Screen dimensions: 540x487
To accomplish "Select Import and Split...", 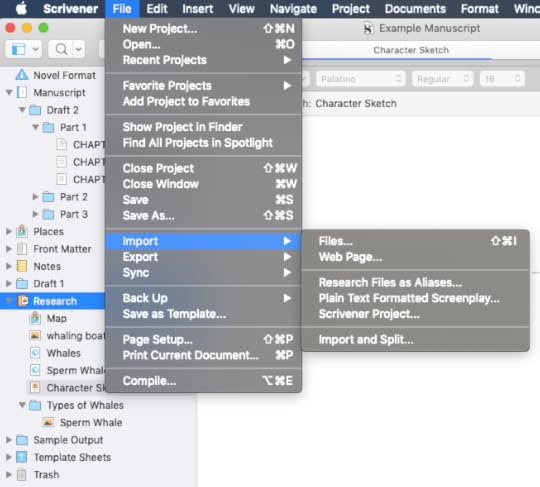I will point(415,340).
